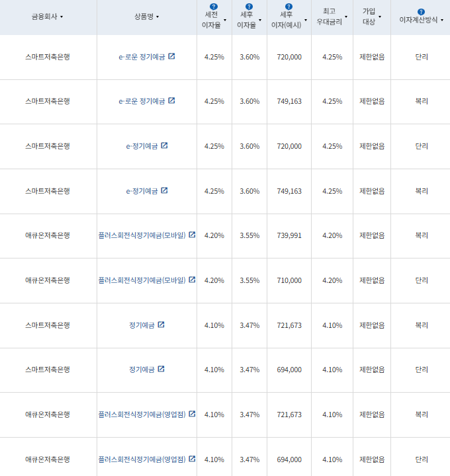
Task: Click external link icon for e-정기예금 복리 row
Action: [x=164, y=190]
